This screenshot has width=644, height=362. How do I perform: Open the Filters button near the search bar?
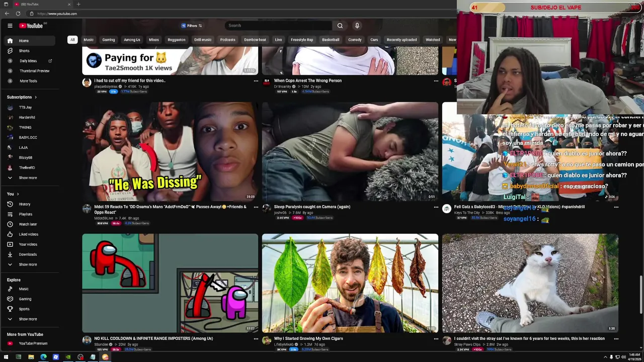click(x=192, y=26)
